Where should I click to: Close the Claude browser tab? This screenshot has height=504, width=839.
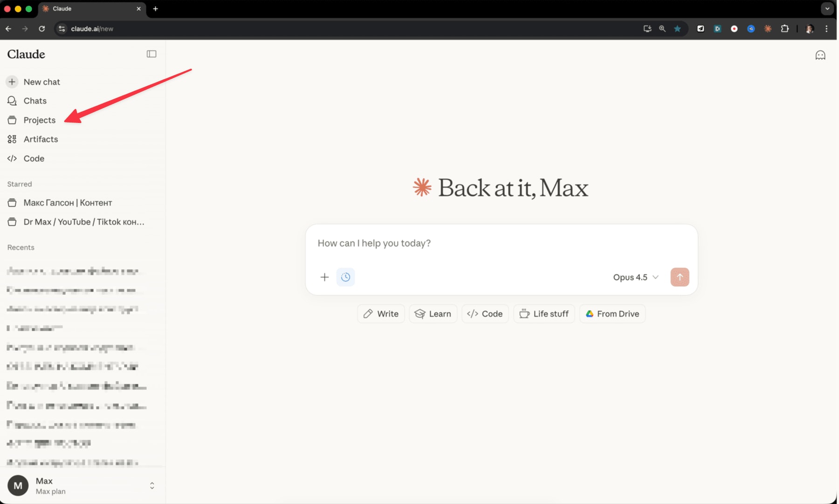(138, 9)
